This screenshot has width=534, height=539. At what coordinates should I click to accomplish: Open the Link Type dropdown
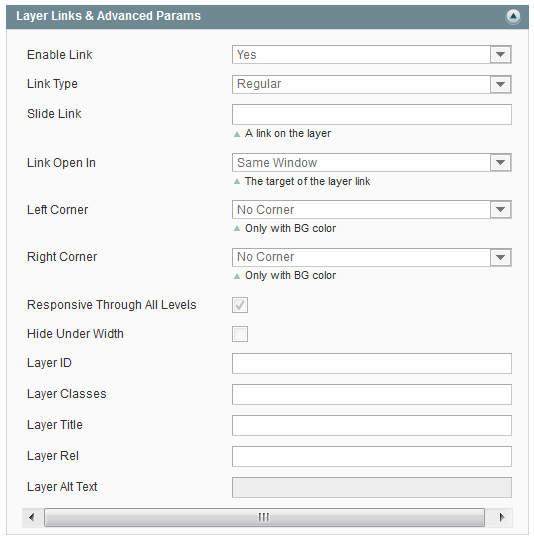click(x=372, y=84)
